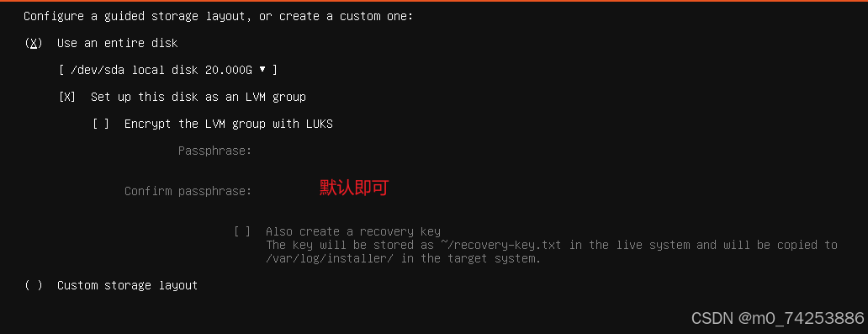This screenshot has height=334, width=868.
Task: Open the /dev/sda local disk selector
Action: tap(167, 71)
